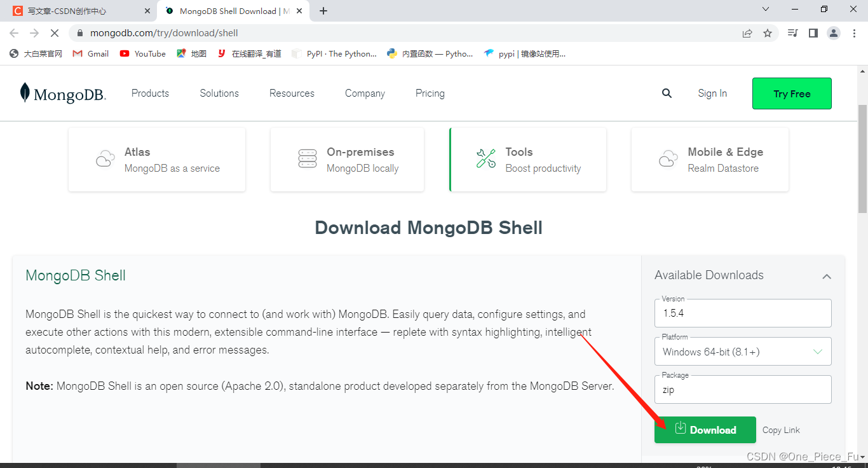868x468 pixels.
Task: Click the share page icon in address bar
Action: click(747, 33)
